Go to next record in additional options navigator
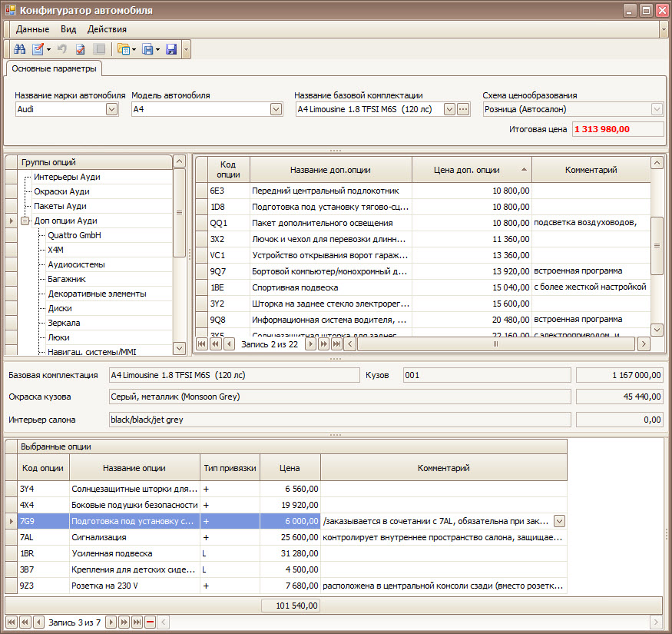This screenshot has height=634, width=672. [x=311, y=344]
